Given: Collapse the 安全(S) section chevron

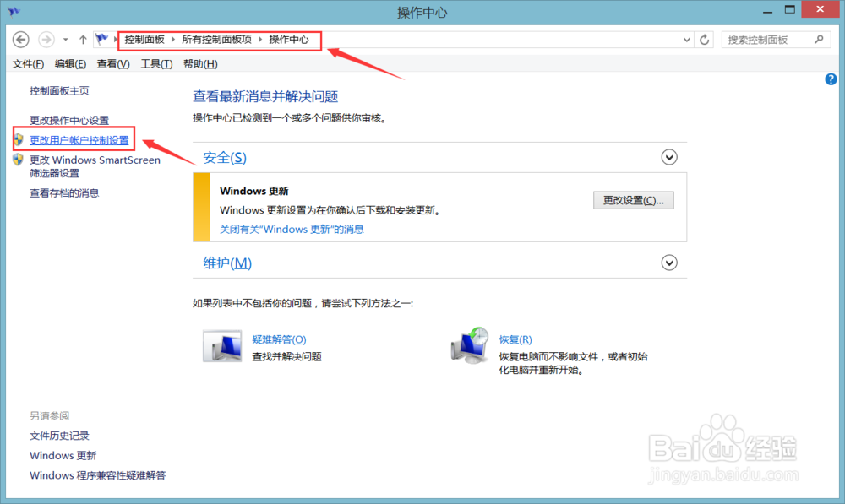Looking at the screenshot, I should pyautogui.click(x=668, y=157).
